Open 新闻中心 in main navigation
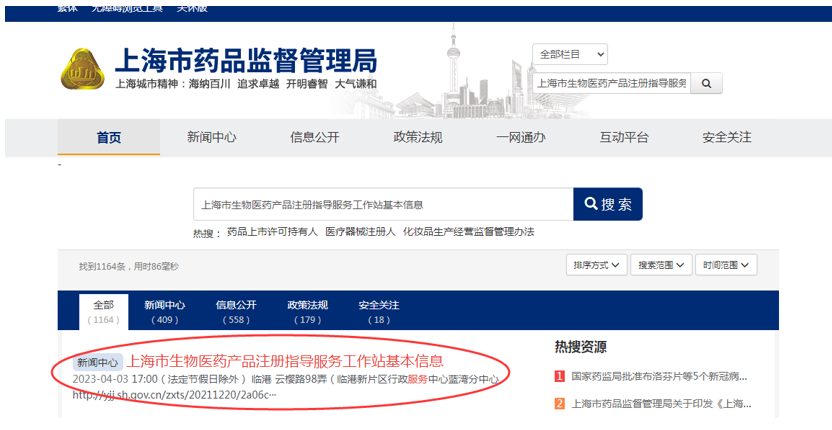Screen dimensions: 832x430 tap(211, 138)
